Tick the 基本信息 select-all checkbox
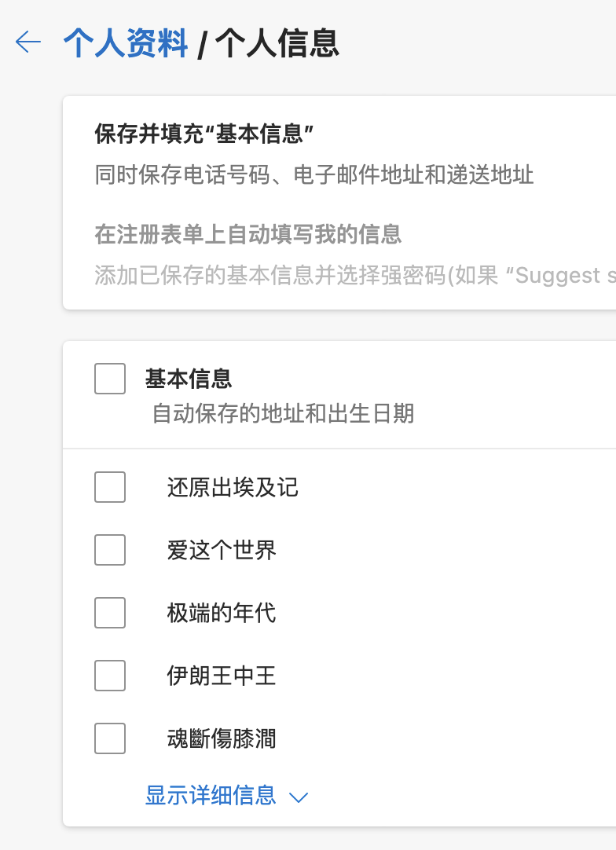Screen dimensions: 616x850 pos(110,379)
